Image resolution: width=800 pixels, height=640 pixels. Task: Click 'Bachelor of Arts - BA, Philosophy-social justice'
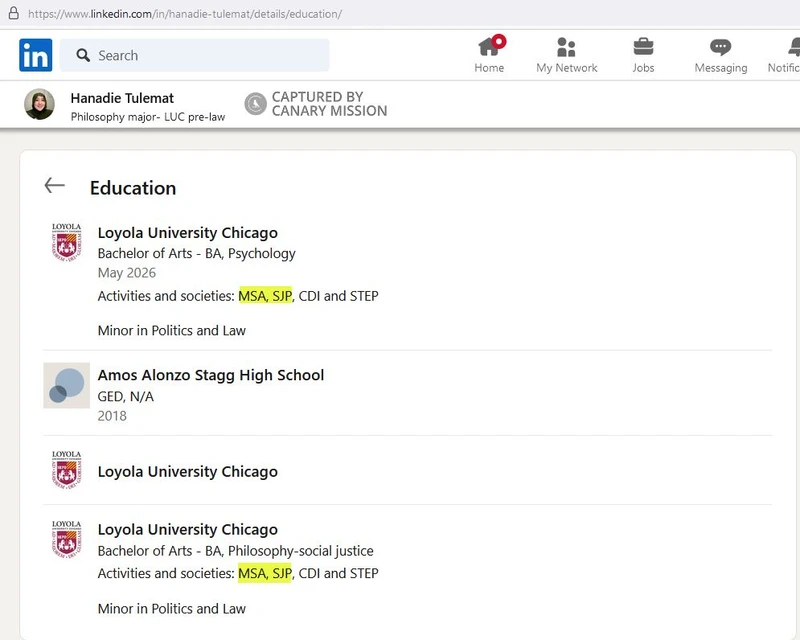pyautogui.click(x=235, y=551)
